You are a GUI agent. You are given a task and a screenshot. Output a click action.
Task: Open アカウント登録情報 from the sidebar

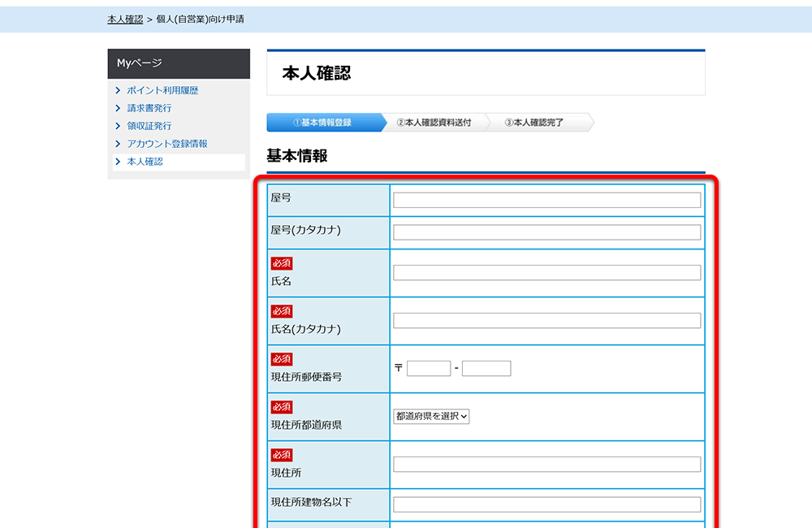pyautogui.click(x=165, y=144)
